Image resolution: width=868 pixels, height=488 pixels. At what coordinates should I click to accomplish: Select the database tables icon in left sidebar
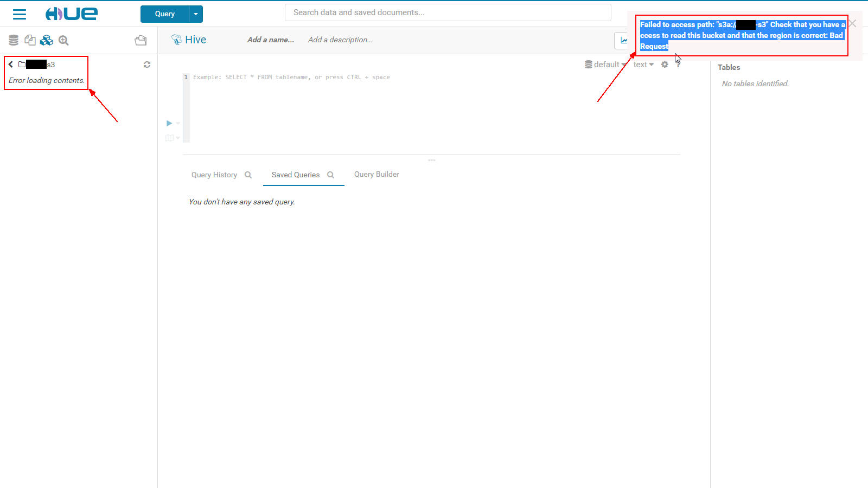[x=13, y=40]
